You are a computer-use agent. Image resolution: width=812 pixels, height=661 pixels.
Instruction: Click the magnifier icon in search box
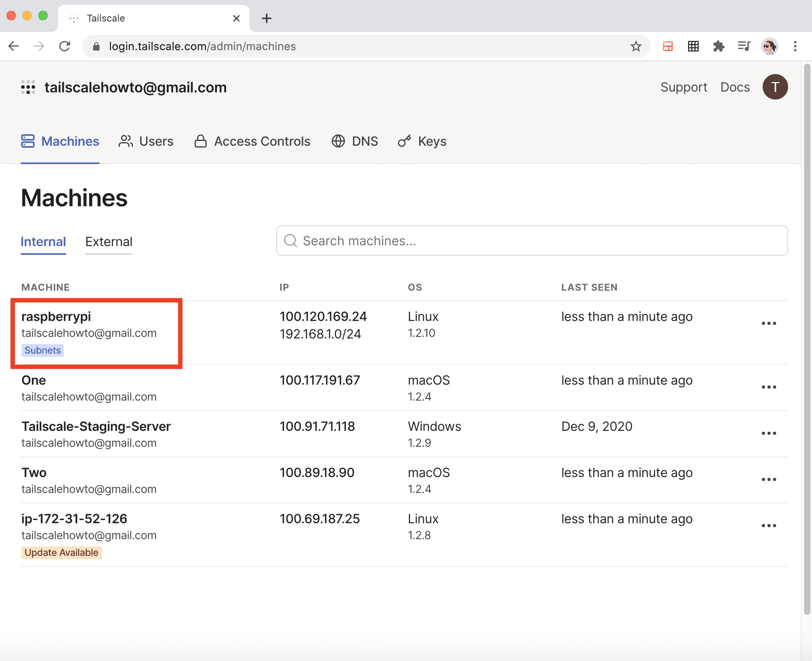coord(290,241)
